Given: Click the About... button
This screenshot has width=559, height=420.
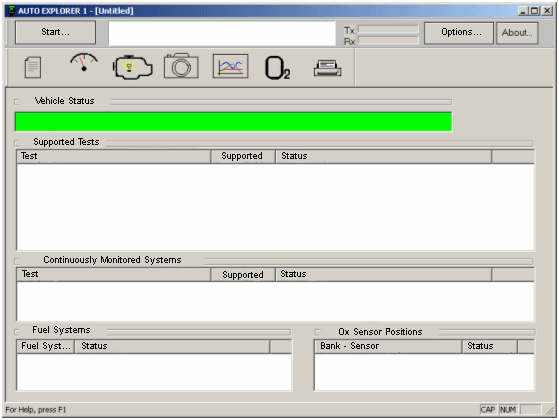Looking at the screenshot, I should (x=517, y=33).
